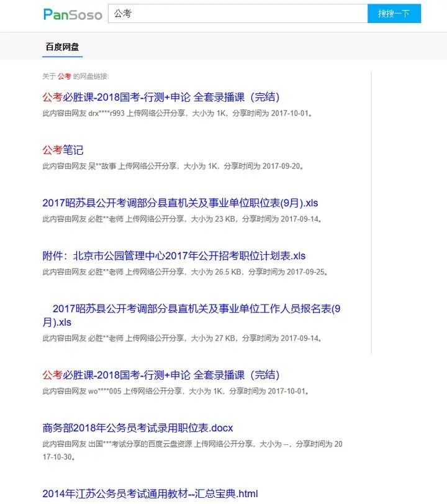447x504 pixels.
Task: Click share details from uploader drx****r993
Action: coord(178,114)
